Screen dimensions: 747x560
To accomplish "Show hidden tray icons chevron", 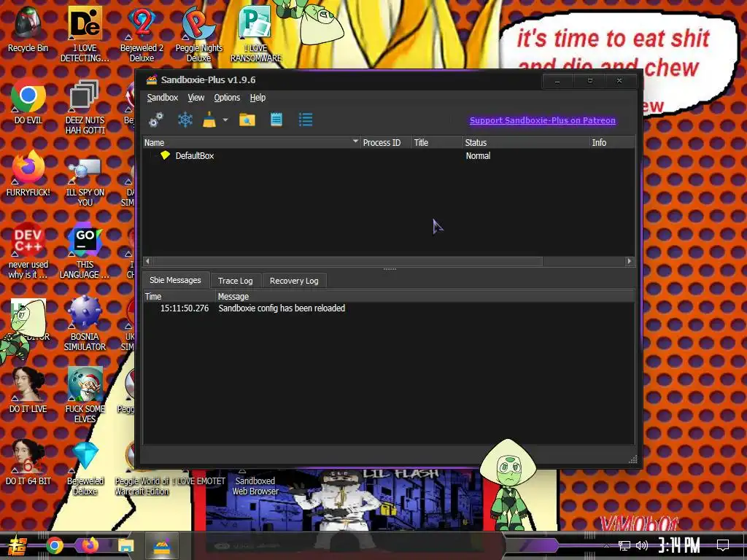I will tap(606, 545).
